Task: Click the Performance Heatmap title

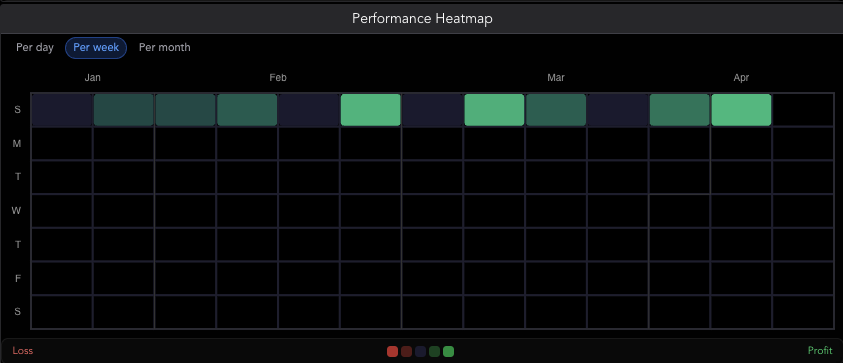Action: click(422, 18)
